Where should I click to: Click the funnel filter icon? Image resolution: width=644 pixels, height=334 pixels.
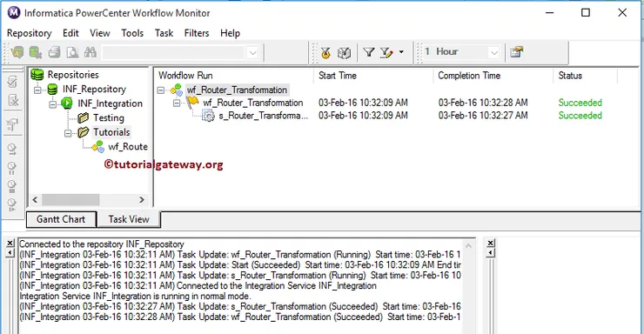[369, 52]
